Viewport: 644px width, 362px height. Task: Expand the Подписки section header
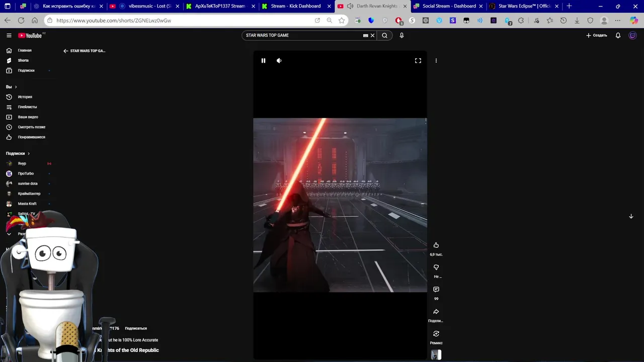coord(18,153)
